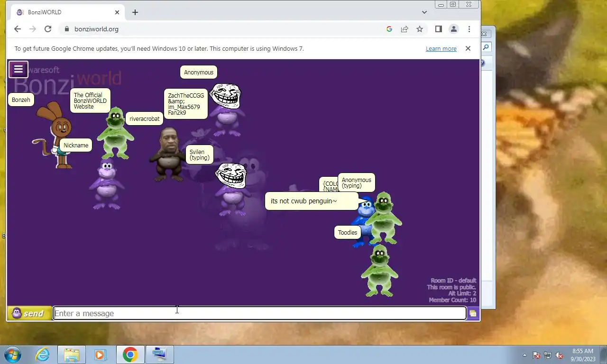The height and width of the screenshot is (364, 607).
Task: Launch Internet Explorer from taskbar
Action: click(x=42, y=355)
